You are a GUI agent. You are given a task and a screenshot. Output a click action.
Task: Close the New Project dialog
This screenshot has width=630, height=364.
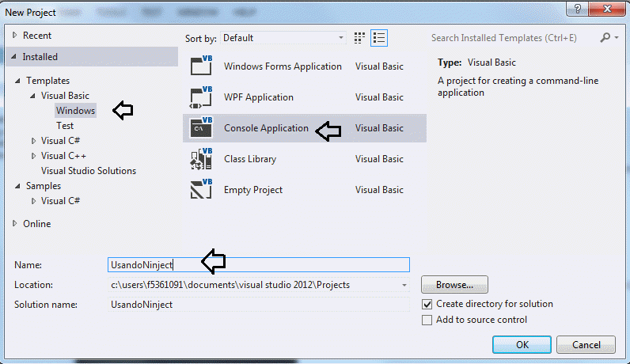(607, 9)
